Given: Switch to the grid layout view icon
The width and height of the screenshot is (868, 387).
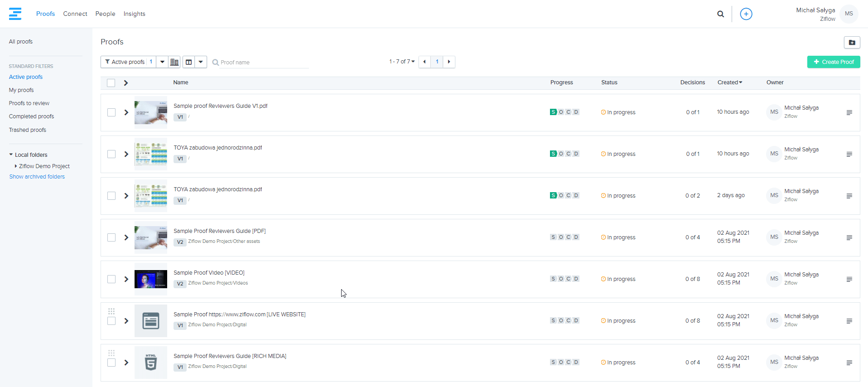Looking at the screenshot, I should click(174, 62).
